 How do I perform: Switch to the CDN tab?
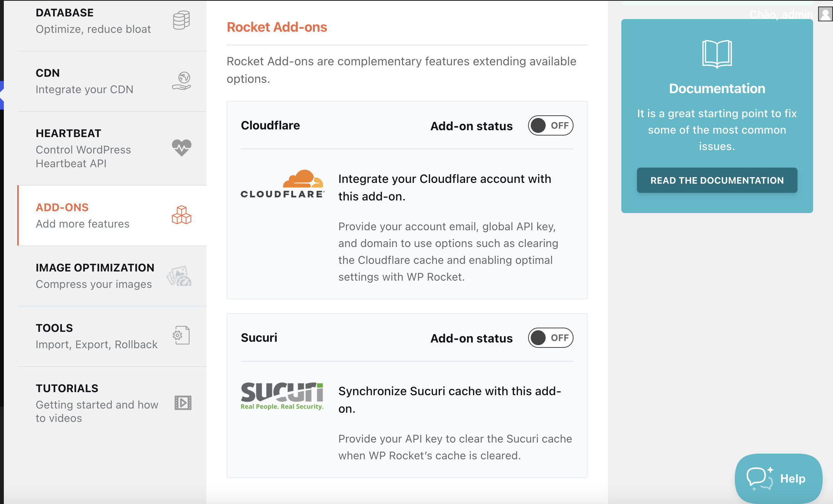pos(112,81)
